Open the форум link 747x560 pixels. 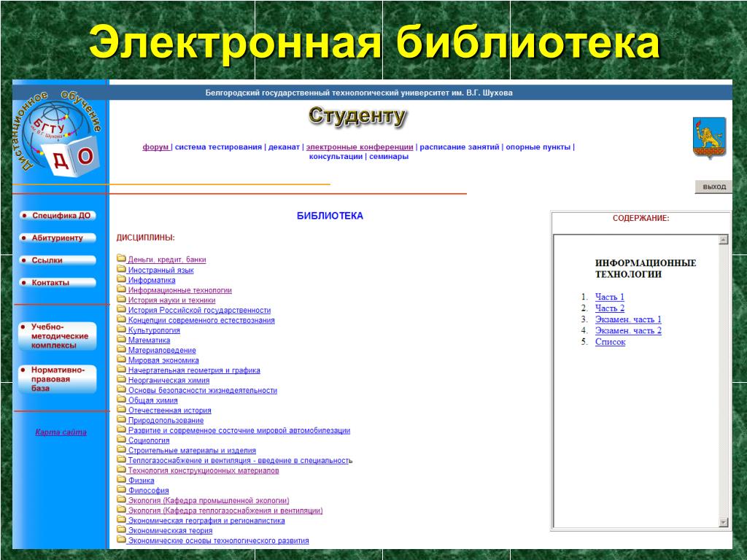[156, 147]
